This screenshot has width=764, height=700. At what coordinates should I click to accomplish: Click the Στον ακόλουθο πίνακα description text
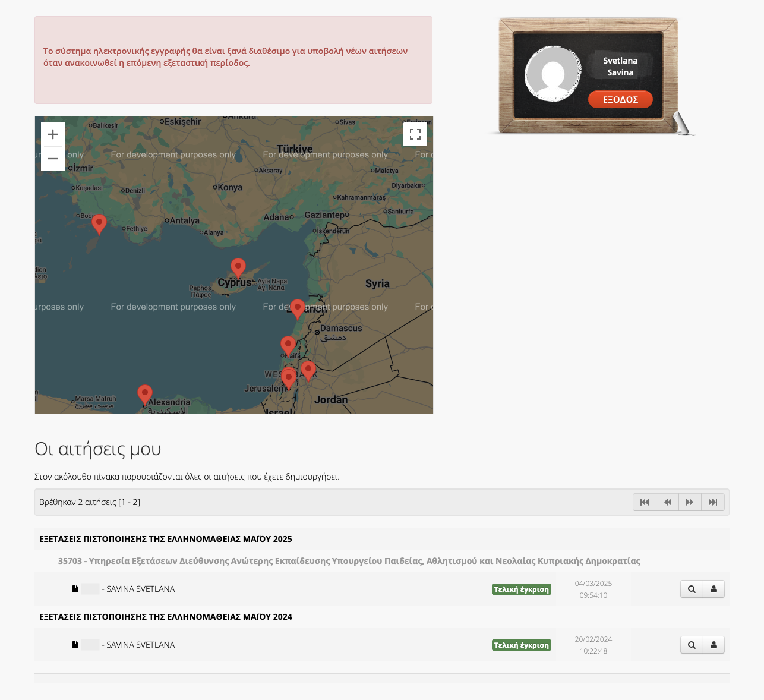click(187, 477)
